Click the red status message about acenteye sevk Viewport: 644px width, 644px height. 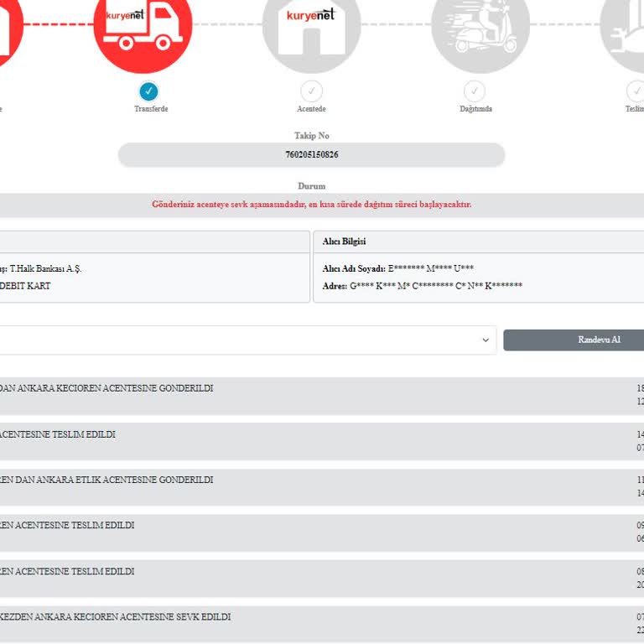pos(311,204)
